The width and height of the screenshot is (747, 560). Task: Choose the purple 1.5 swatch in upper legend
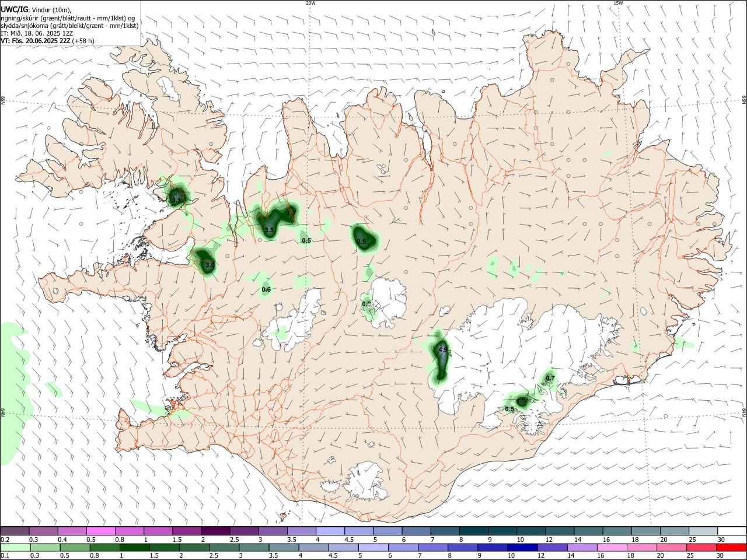coord(187,531)
